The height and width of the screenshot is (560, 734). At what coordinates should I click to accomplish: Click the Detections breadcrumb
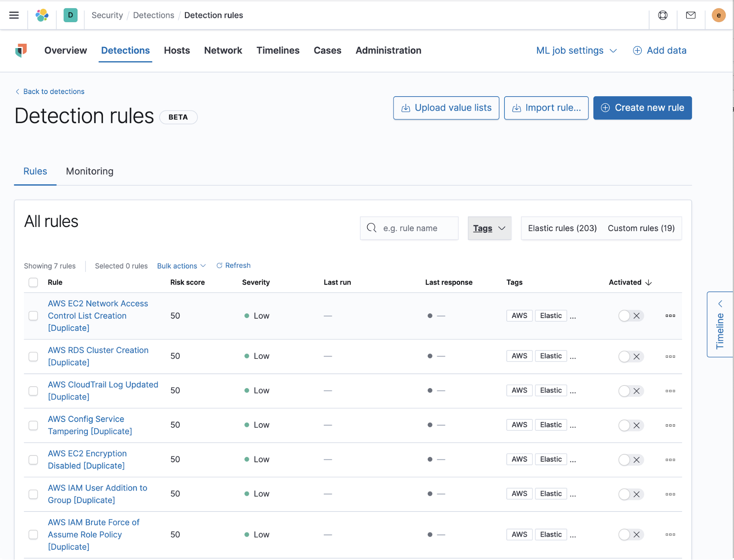(x=153, y=15)
